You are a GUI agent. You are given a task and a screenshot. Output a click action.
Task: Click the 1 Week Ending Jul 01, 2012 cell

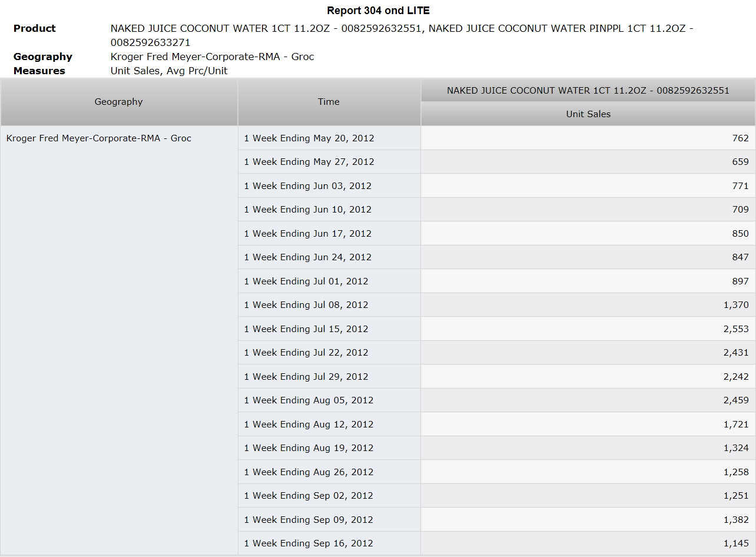(329, 281)
